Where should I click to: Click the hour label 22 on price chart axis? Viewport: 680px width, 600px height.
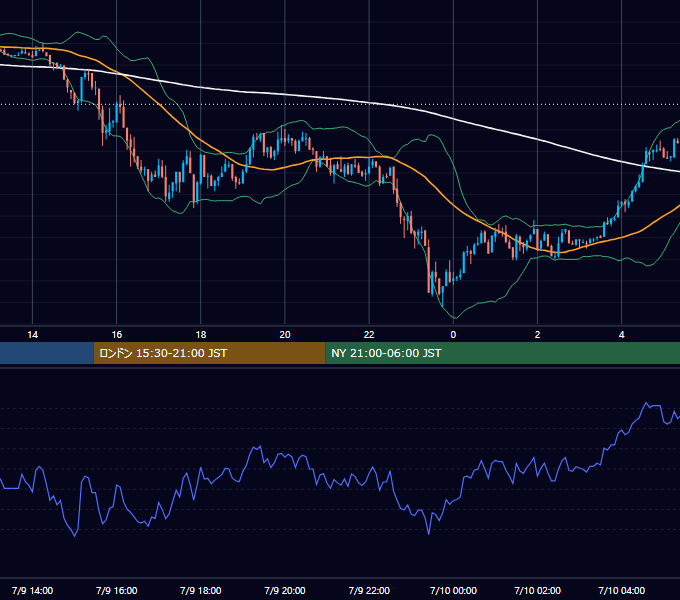(369, 334)
